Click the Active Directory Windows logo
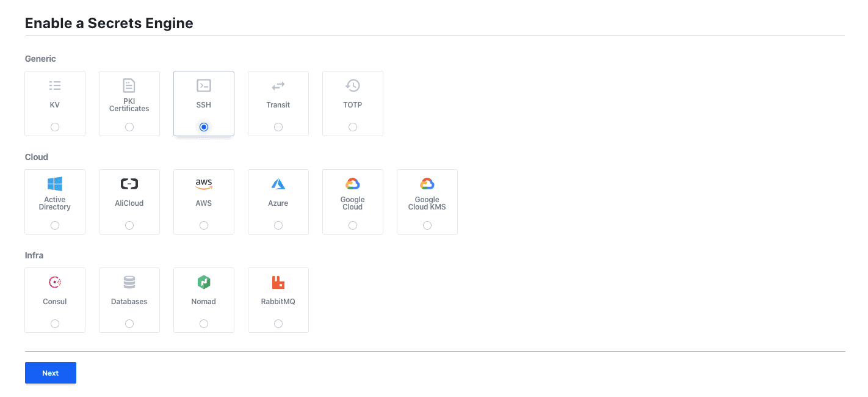The width and height of the screenshot is (868, 397). [55, 184]
